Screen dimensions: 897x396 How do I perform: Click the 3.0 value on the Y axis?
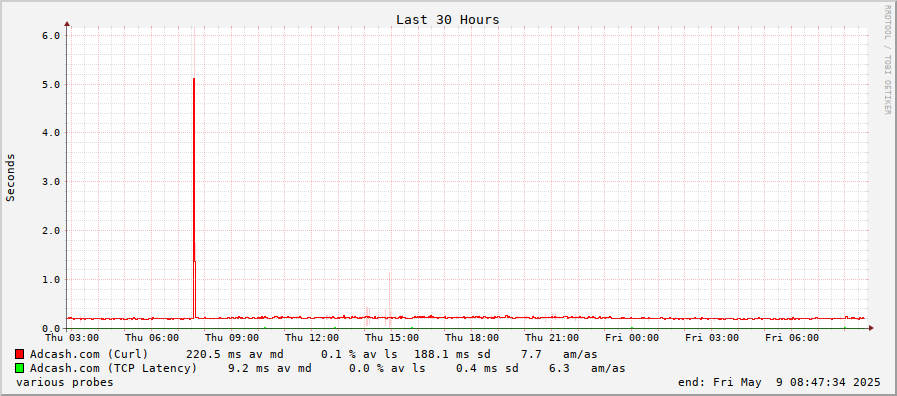pyautogui.click(x=51, y=181)
